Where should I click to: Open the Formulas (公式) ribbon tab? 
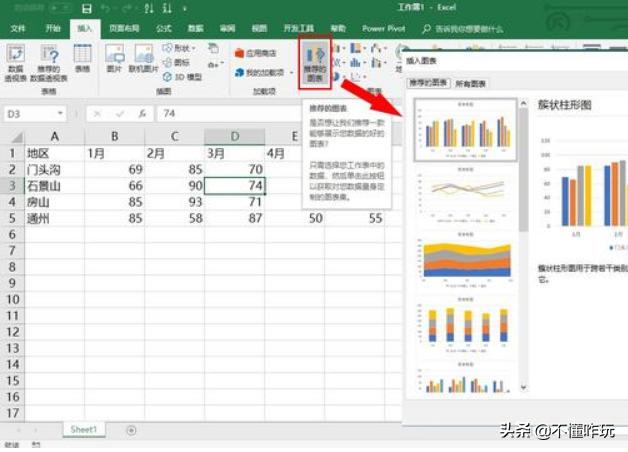click(164, 29)
